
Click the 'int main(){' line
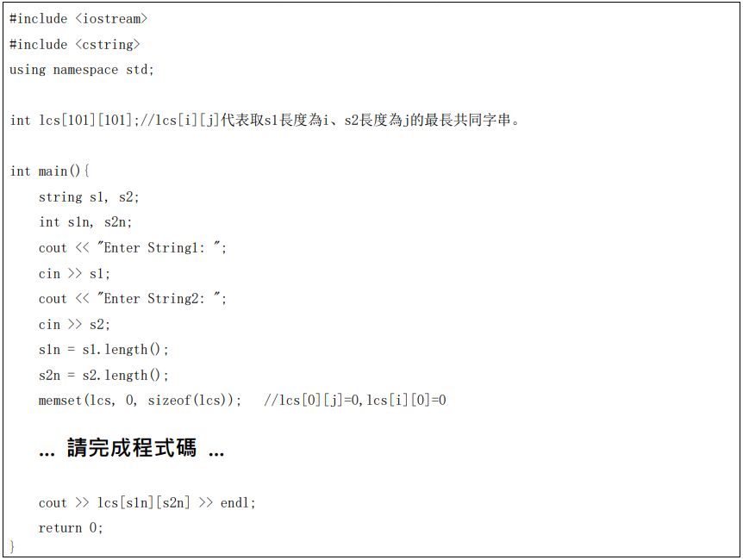(x=49, y=171)
